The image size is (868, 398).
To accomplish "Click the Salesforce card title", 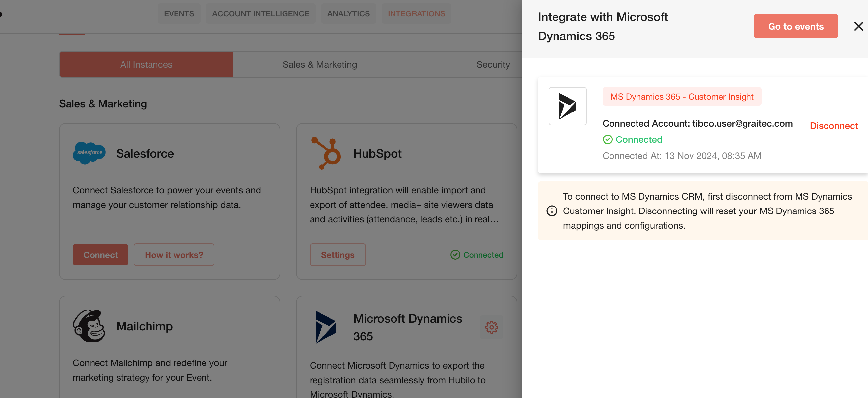I will click(145, 153).
